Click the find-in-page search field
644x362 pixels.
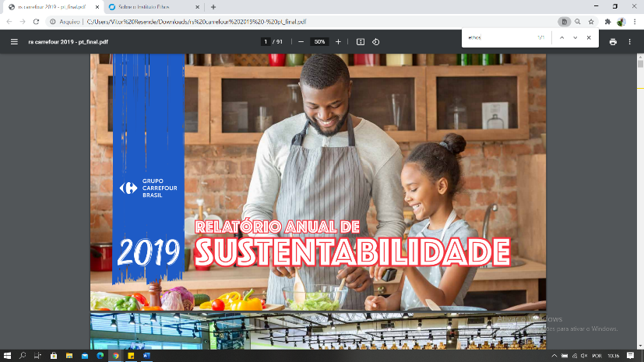[498, 37]
